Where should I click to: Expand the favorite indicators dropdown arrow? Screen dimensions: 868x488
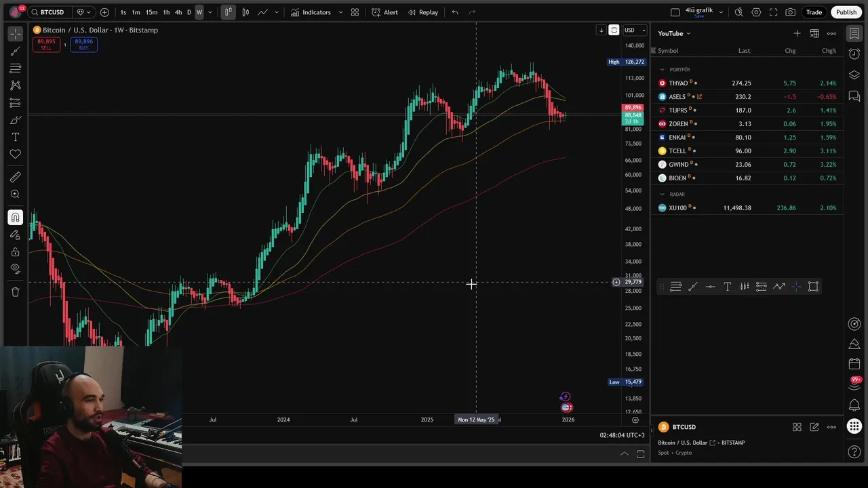[x=340, y=12]
